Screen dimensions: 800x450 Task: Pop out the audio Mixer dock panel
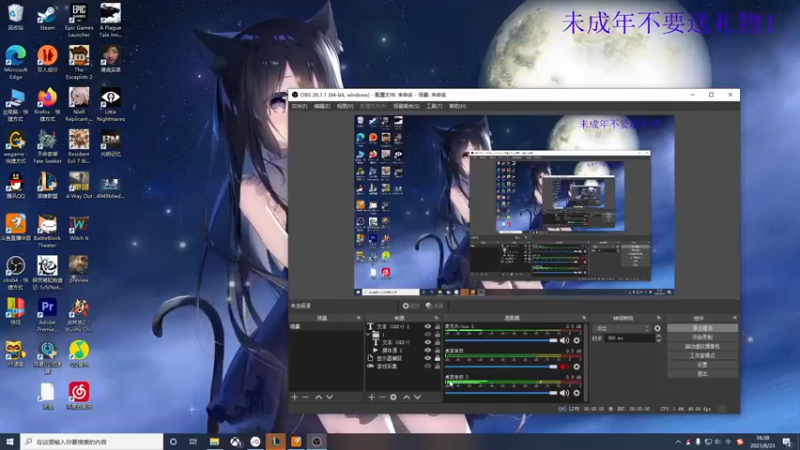(x=584, y=318)
